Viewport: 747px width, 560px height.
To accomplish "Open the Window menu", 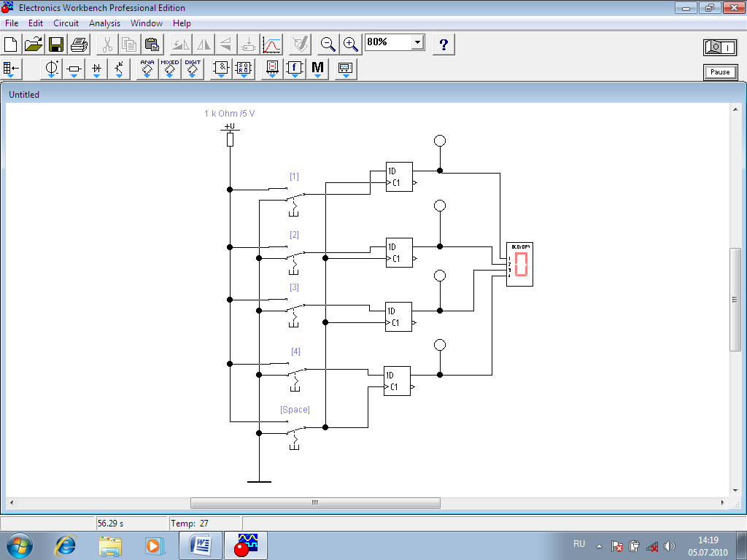I will coord(146,23).
